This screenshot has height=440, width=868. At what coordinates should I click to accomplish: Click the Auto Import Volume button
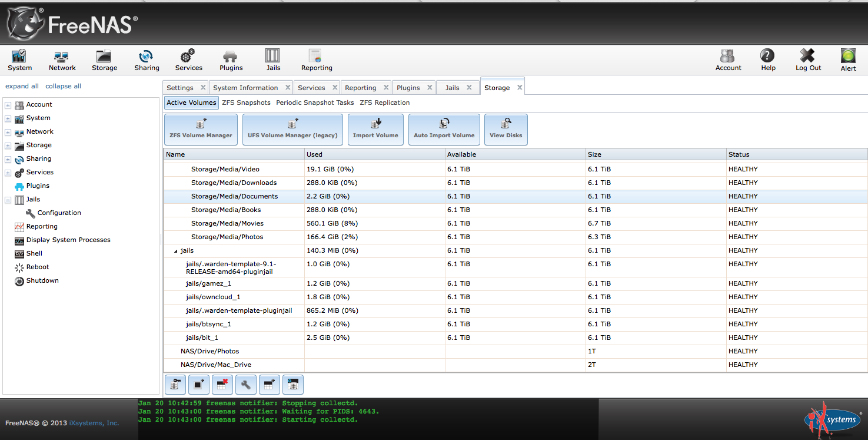pyautogui.click(x=444, y=130)
